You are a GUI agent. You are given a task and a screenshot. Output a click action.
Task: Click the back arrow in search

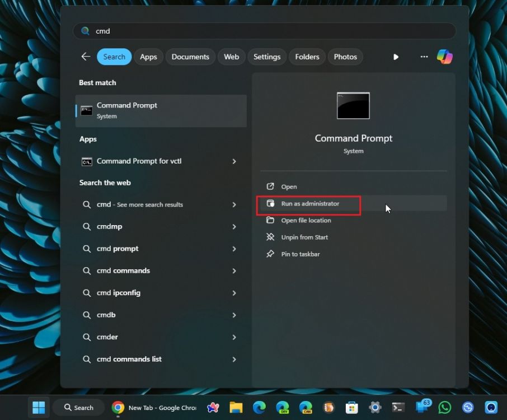click(x=85, y=57)
